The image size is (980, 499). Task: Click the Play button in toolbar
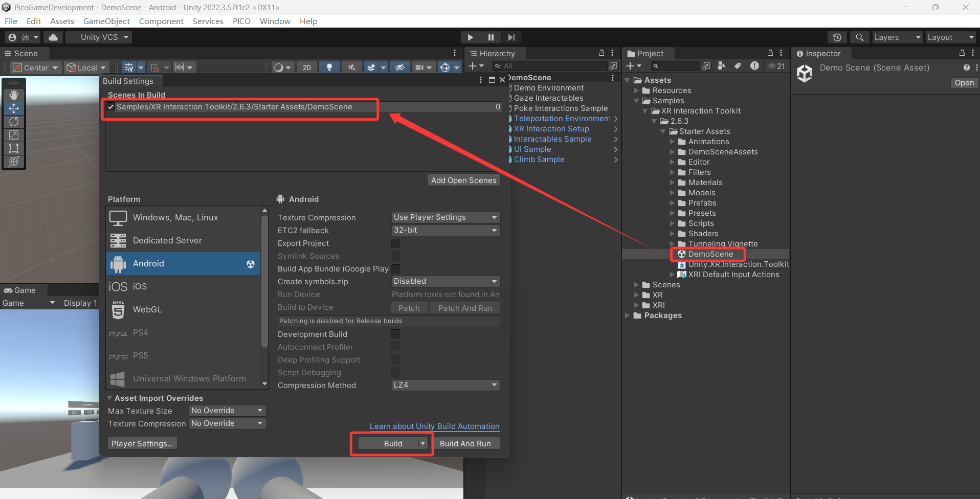[470, 37]
